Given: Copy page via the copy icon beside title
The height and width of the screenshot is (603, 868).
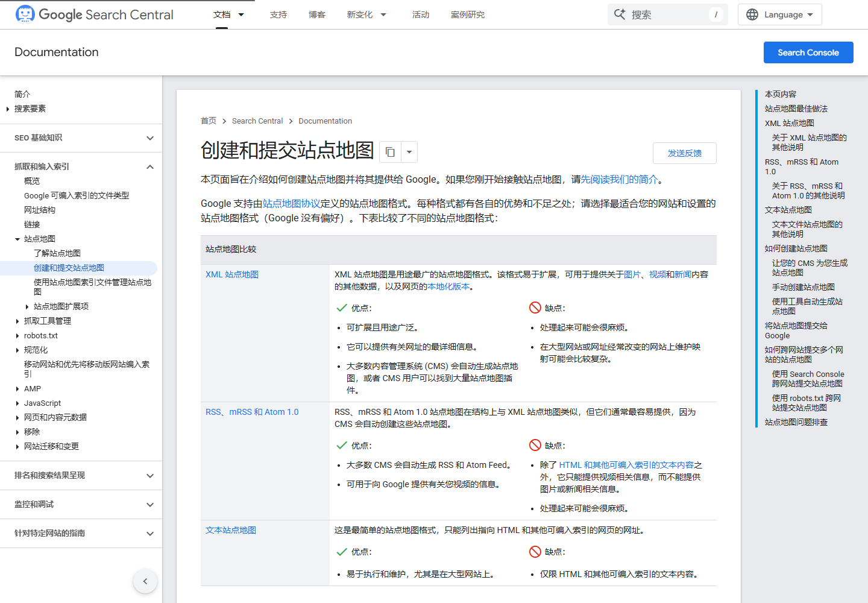Looking at the screenshot, I should 390,152.
